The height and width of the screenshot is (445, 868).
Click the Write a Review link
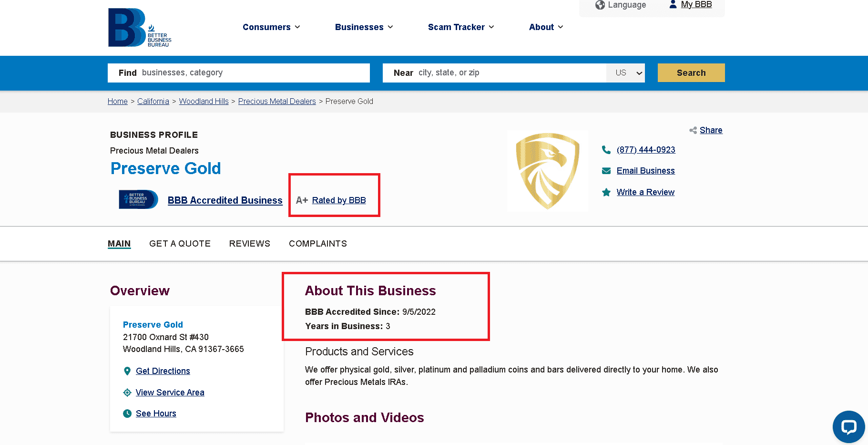click(x=645, y=192)
